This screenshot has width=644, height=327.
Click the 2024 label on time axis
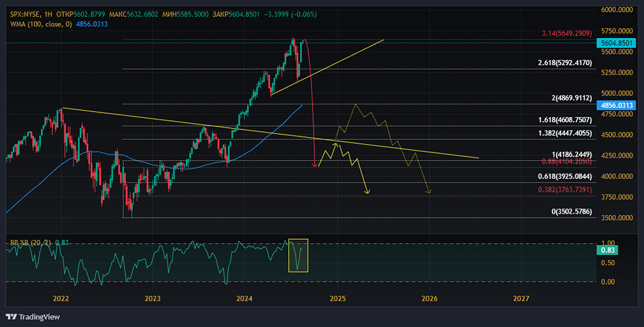click(x=245, y=298)
